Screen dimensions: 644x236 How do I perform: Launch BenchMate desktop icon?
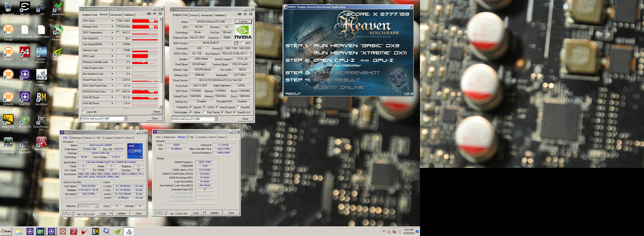point(41,99)
